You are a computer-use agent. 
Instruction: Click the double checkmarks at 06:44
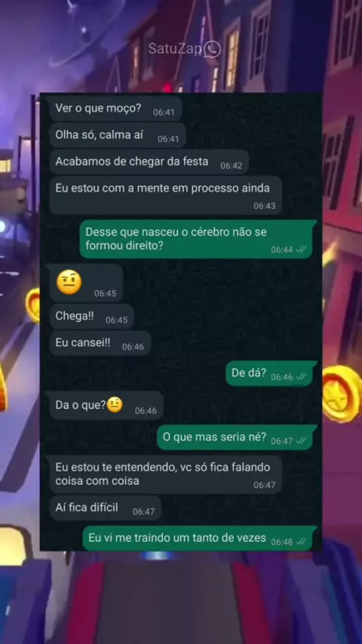302,250
